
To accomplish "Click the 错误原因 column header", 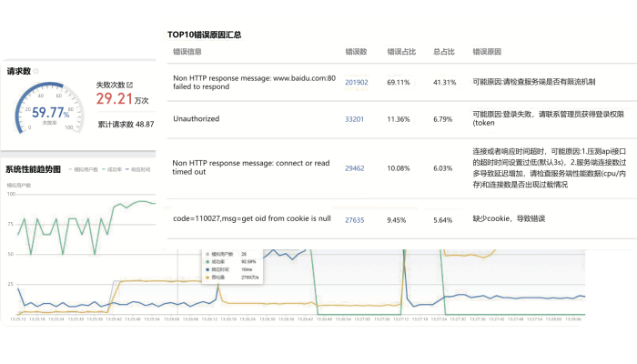I will (487, 52).
